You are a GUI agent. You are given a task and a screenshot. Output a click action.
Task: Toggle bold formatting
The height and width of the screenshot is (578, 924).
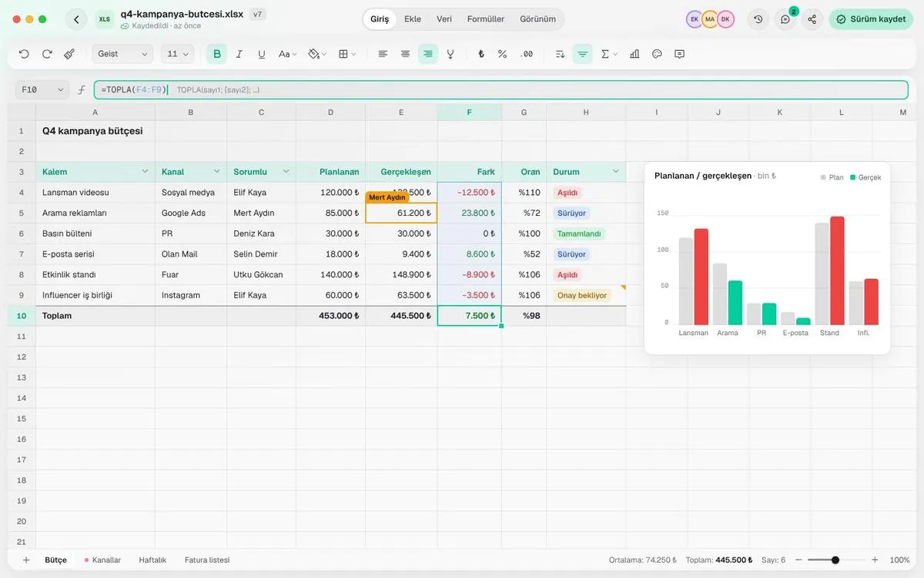coord(217,54)
